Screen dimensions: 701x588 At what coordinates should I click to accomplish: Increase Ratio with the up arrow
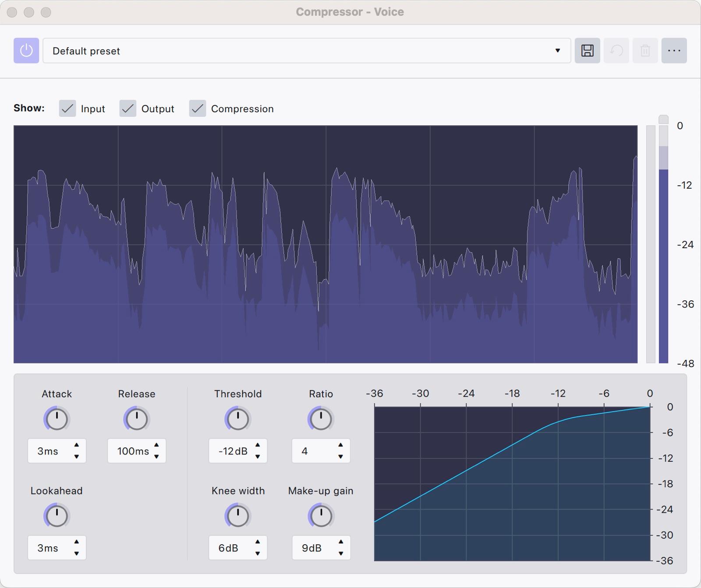(x=341, y=445)
